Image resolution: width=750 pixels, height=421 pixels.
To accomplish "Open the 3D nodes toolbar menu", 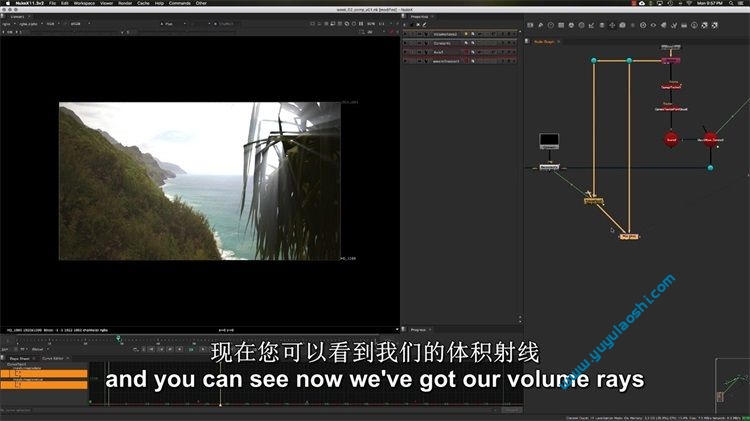I will (622, 25).
